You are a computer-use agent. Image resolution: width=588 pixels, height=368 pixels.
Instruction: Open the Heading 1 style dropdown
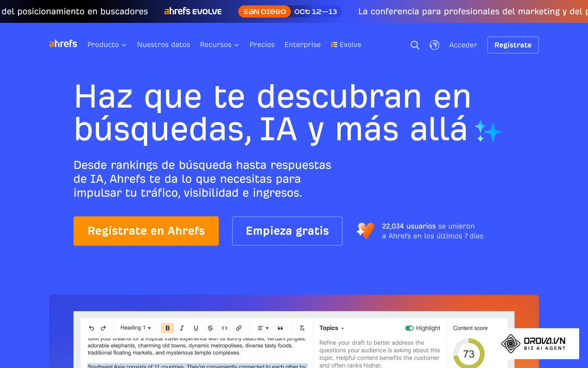tap(136, 328)
